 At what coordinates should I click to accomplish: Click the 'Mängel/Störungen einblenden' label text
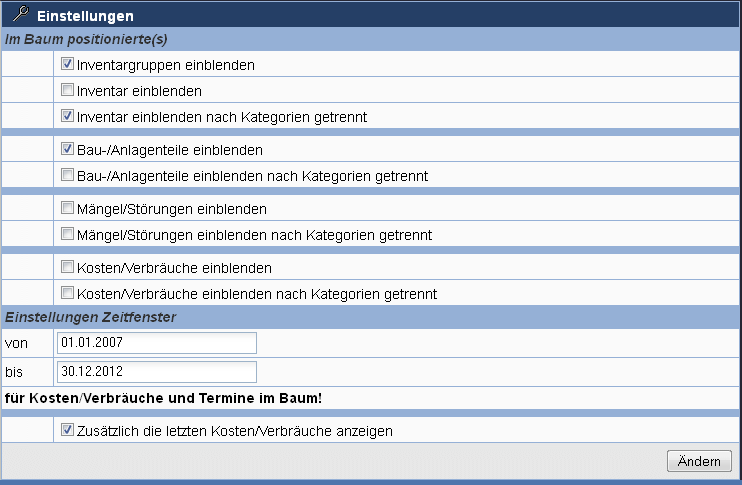(171, 210)
